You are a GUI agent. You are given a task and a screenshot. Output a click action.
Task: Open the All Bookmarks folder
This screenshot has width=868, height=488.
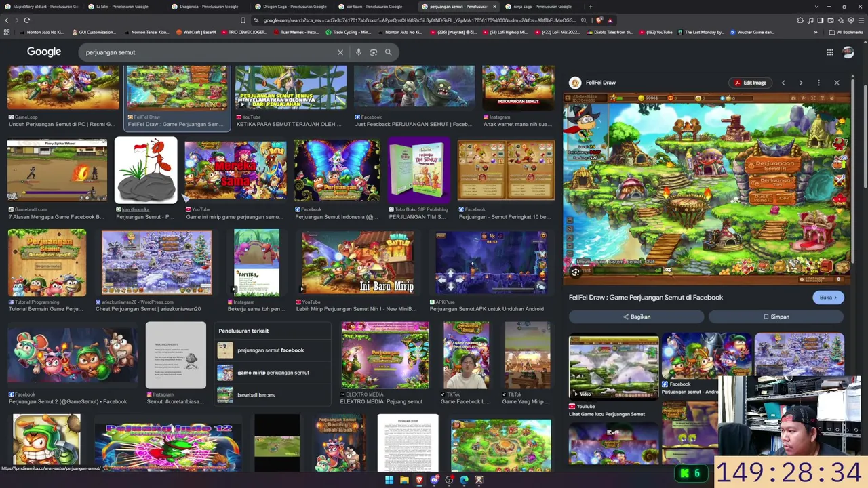click(846, 32)
